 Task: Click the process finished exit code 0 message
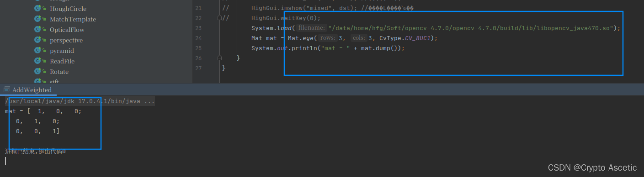pyautogui.click(x=35, y=151)
